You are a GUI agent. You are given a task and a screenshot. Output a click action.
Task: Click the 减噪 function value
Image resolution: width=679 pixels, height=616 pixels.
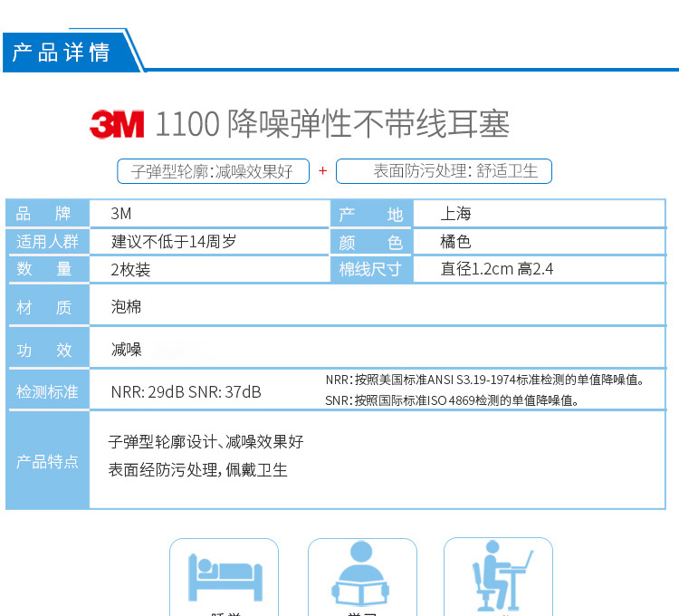(x=126, y=349)
